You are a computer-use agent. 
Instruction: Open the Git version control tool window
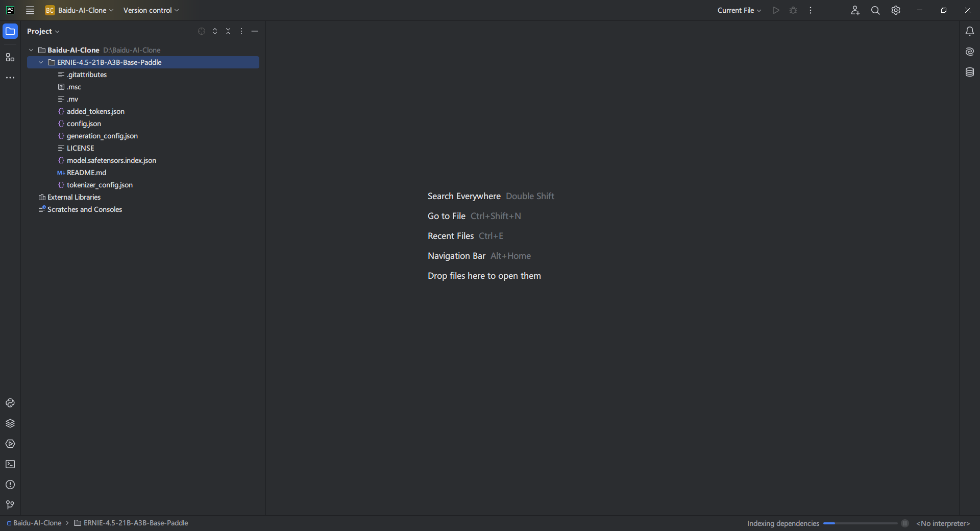tap(10, 505)
